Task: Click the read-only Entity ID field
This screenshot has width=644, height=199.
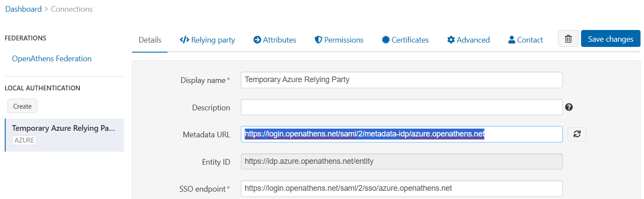Action: click(x=402, y=162)
